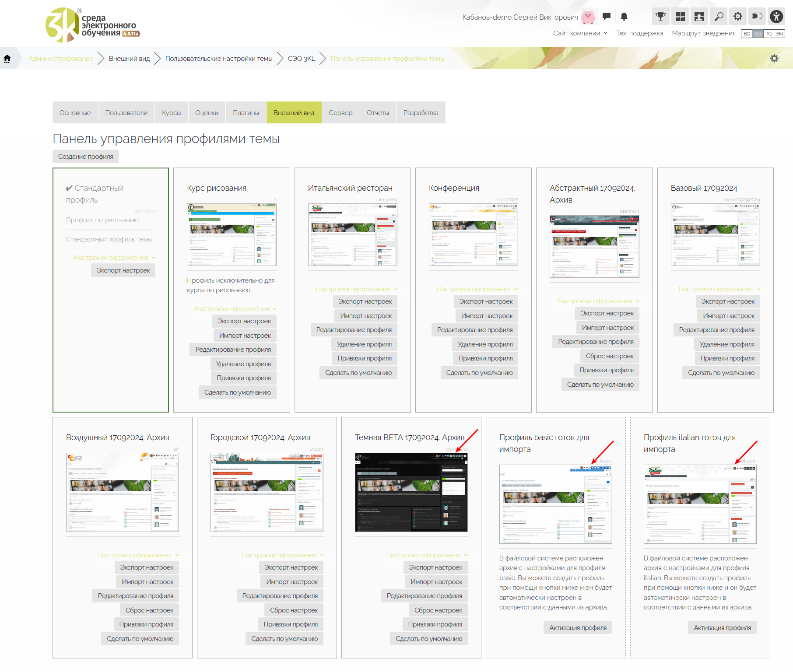The height and width of the screenshot is (672, 793).
Task: Click the Создание профиля button
Action: [x=86, y=157]
